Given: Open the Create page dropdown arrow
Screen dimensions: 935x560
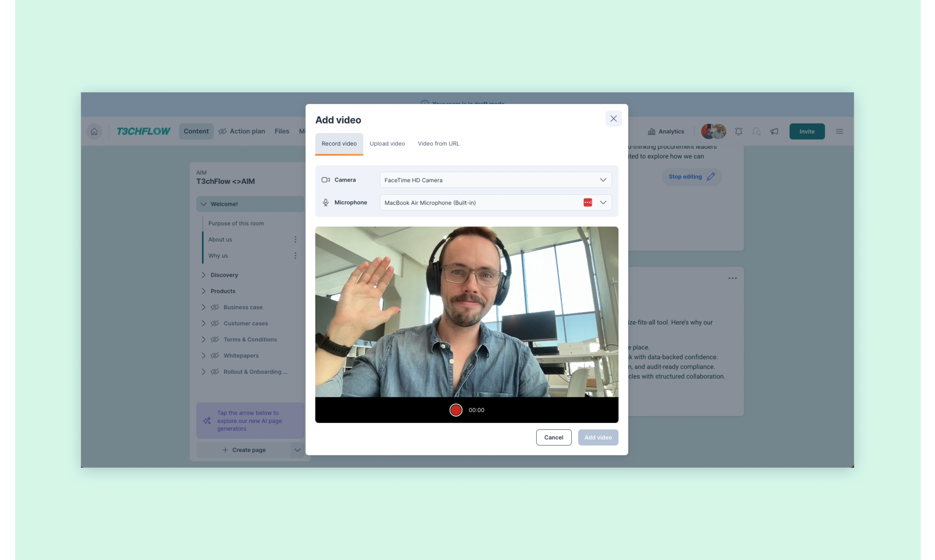Looking at the screenshot, I should tap(297, 450).
